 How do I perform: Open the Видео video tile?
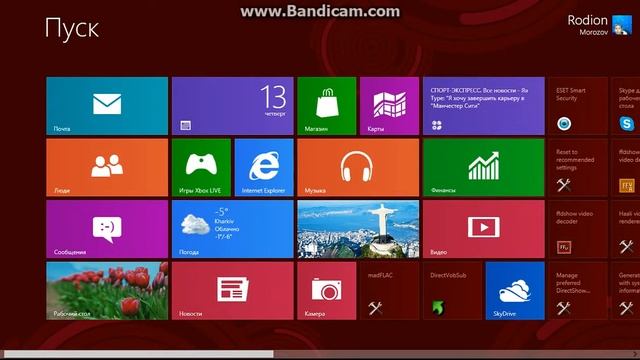(484, 229)
